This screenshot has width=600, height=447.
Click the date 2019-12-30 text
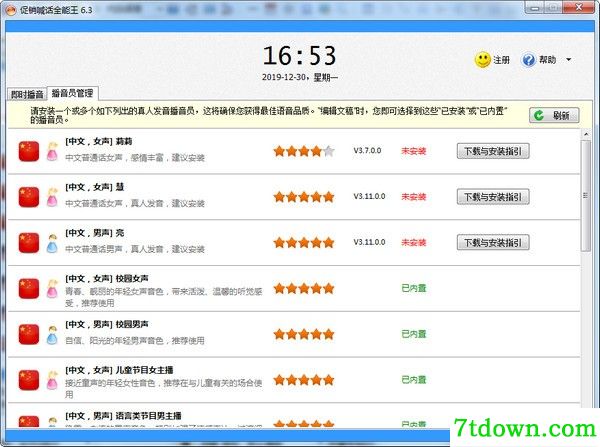point(284,77)
